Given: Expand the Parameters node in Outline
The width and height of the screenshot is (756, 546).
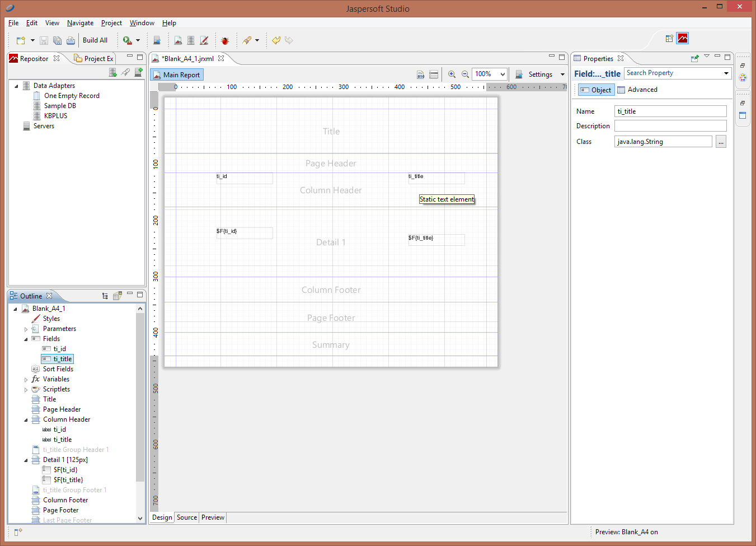Looking at the screenshot, I should [26, 329].
